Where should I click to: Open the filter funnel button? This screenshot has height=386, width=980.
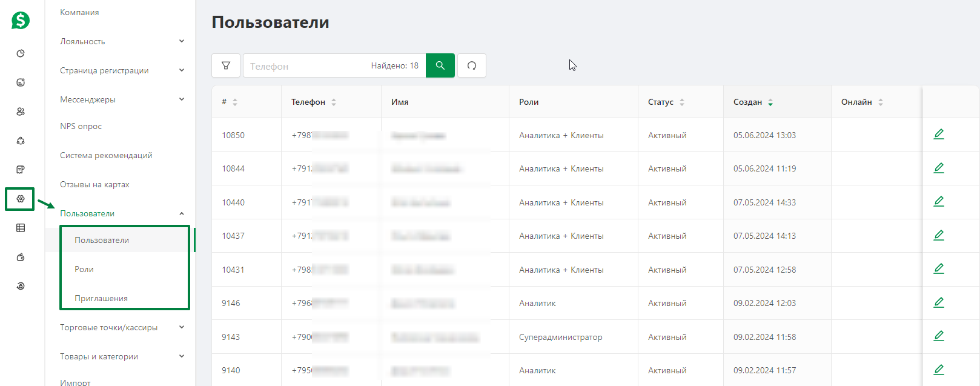tap(226, 65)
